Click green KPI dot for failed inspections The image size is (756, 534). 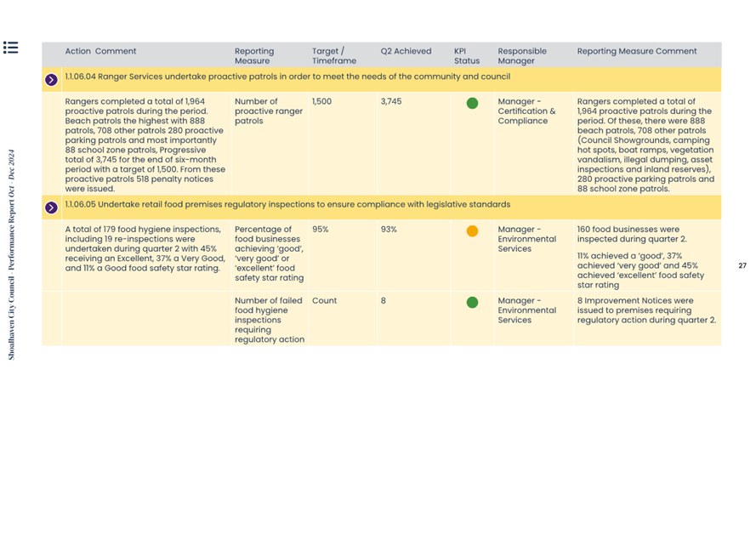click(x=472, y=303)
